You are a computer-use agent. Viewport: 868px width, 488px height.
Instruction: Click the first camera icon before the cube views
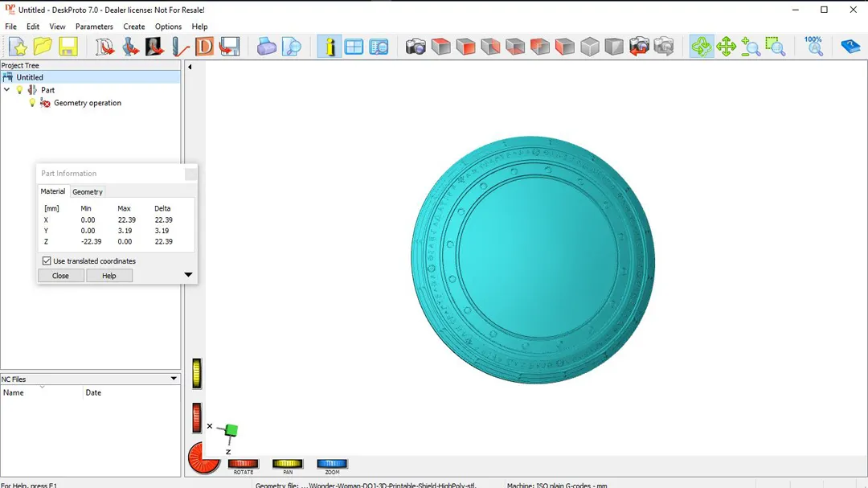(x=416, y=47)
